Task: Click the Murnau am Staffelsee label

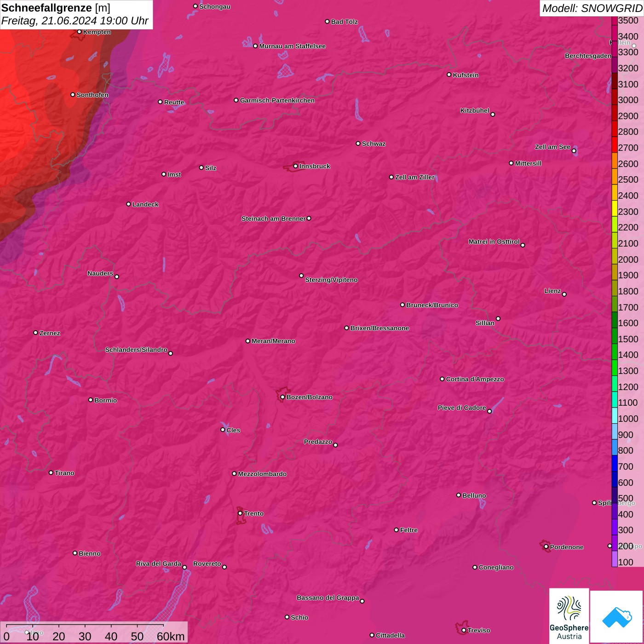Action: click(292, 46)
